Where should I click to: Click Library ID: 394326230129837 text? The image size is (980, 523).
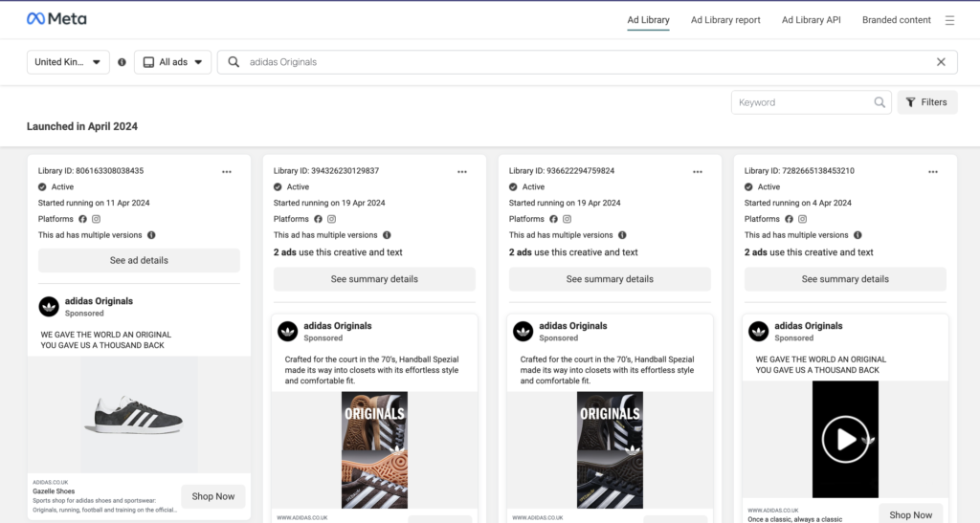[x=326, y=170]
